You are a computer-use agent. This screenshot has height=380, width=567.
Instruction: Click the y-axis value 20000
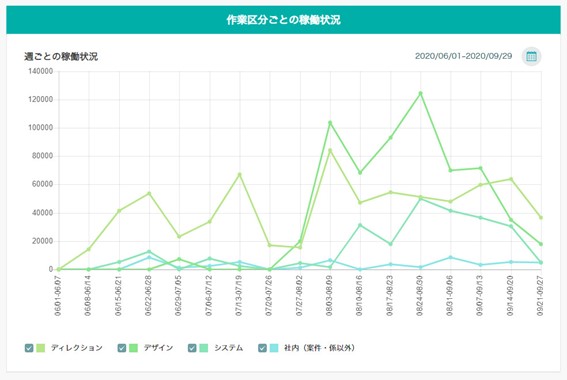[x=42, y=241]
